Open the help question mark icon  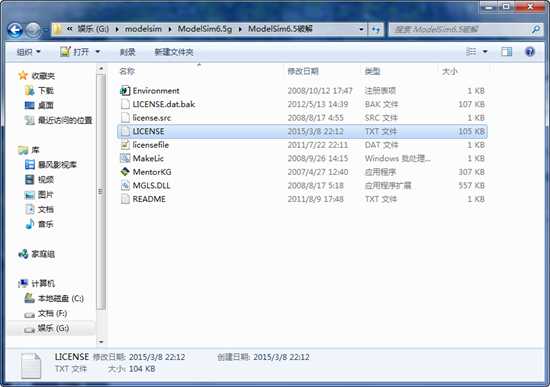tap(530, 52)
